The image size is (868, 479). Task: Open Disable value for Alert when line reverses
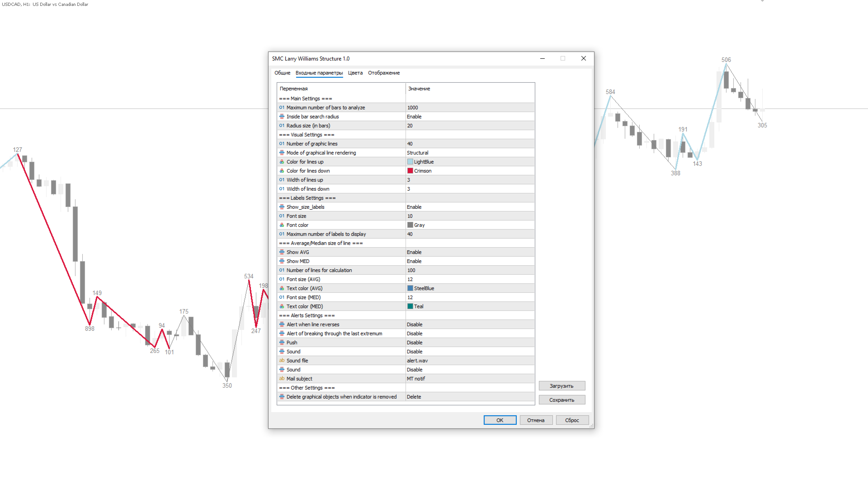pos(470,324)
